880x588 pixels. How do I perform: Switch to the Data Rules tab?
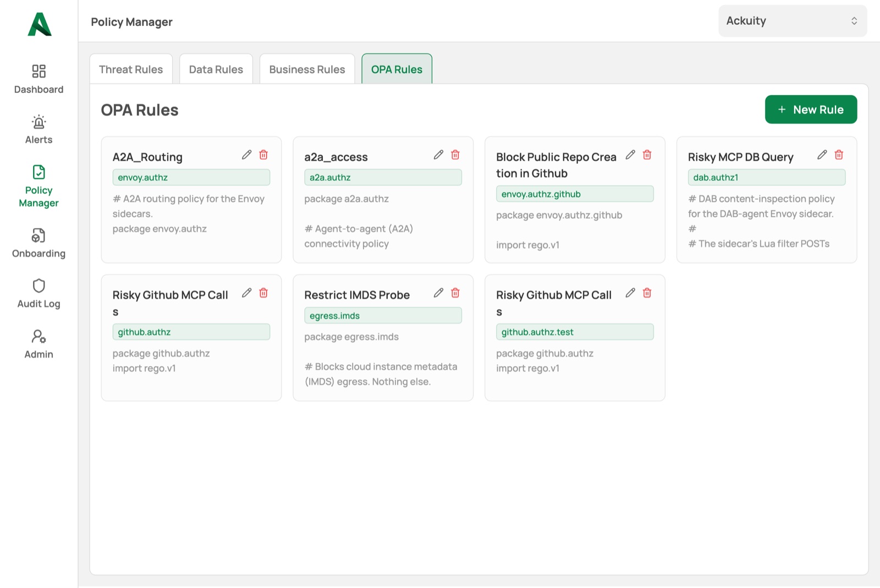point(216,69)
